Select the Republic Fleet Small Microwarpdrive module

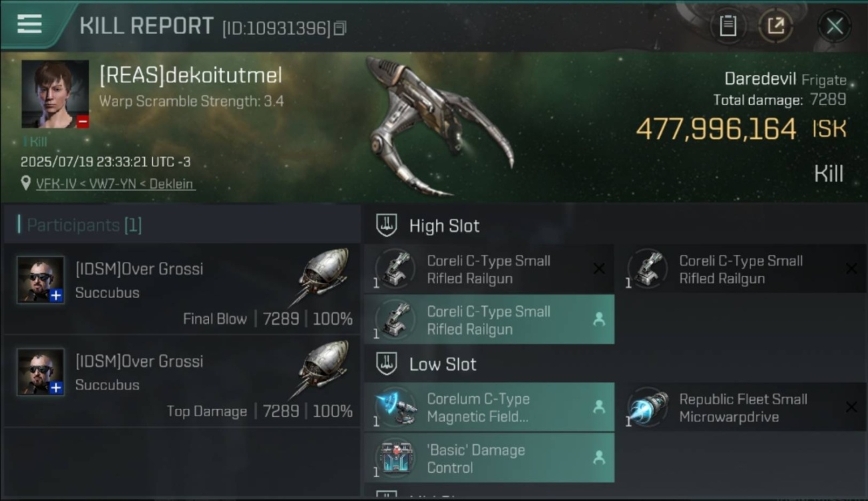pos(741,407)
